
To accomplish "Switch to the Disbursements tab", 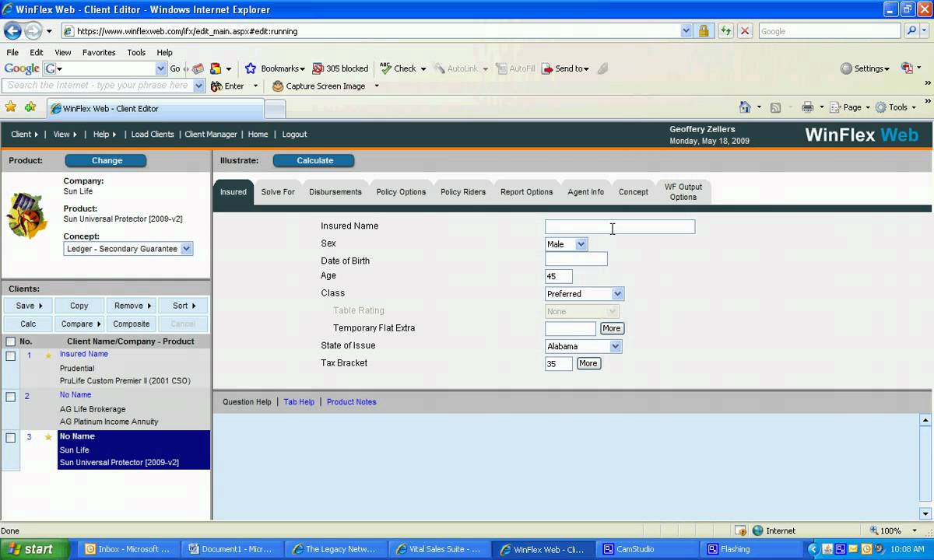I will (x=335, y=192).
